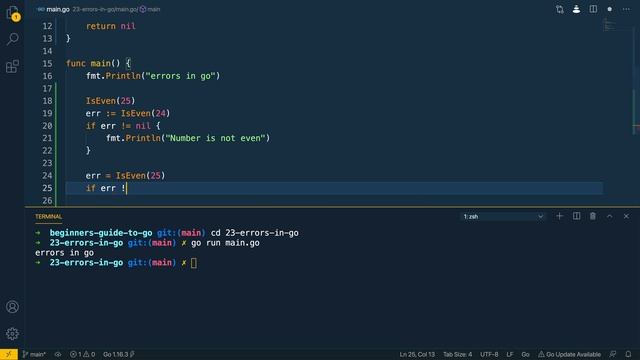Open the editor More Actions menu

pyautogui.click(x=626, y=9)
